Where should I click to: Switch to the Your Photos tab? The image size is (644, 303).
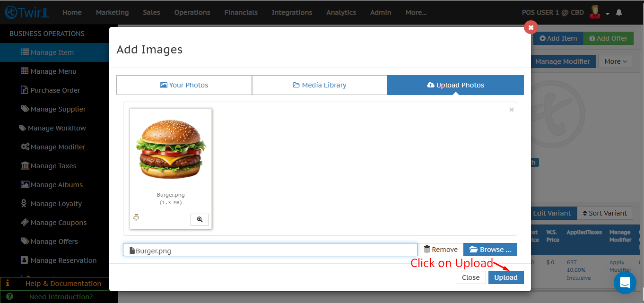coord(184,85)
